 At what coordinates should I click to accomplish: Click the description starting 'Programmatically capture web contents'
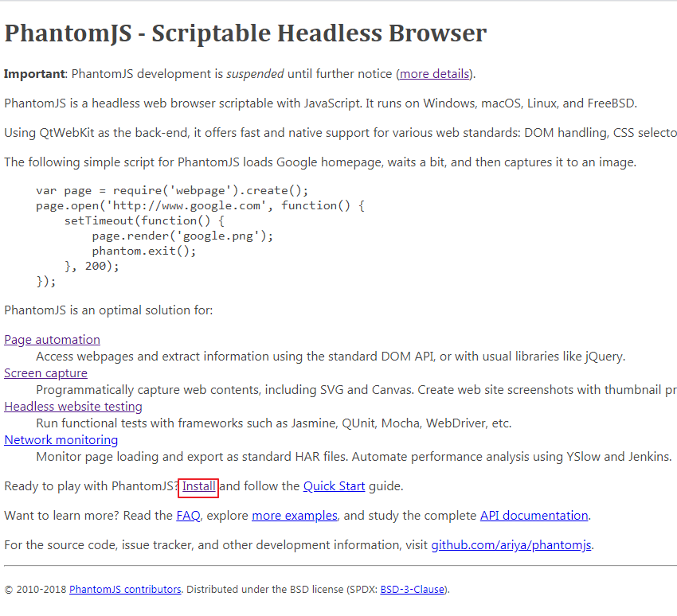(x=356, y=390)
